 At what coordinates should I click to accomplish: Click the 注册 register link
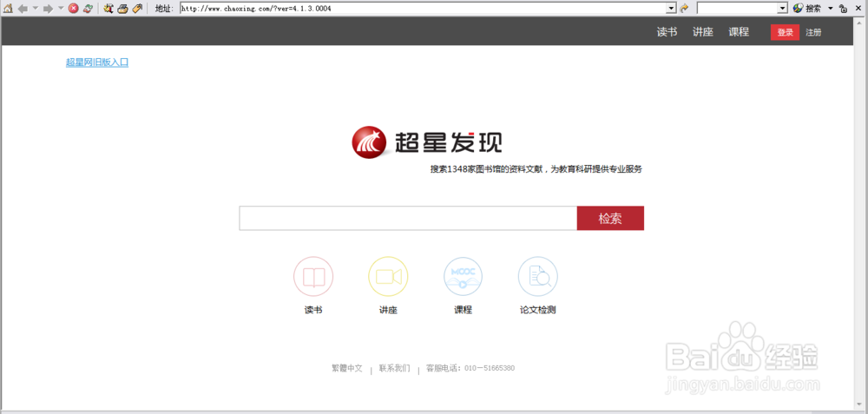click(813, 33)
